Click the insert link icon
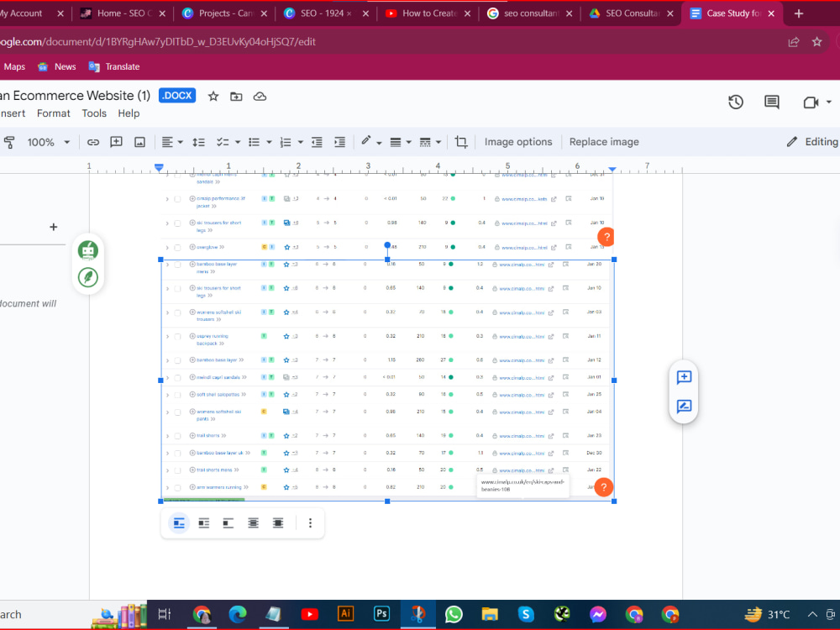This screenshot has height=630, width=840. [93, 142]
